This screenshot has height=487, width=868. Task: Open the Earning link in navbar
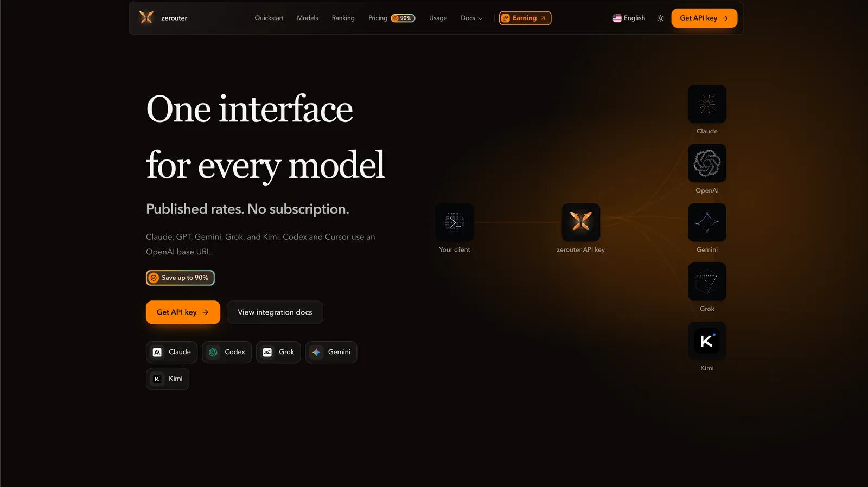point(525,18)
